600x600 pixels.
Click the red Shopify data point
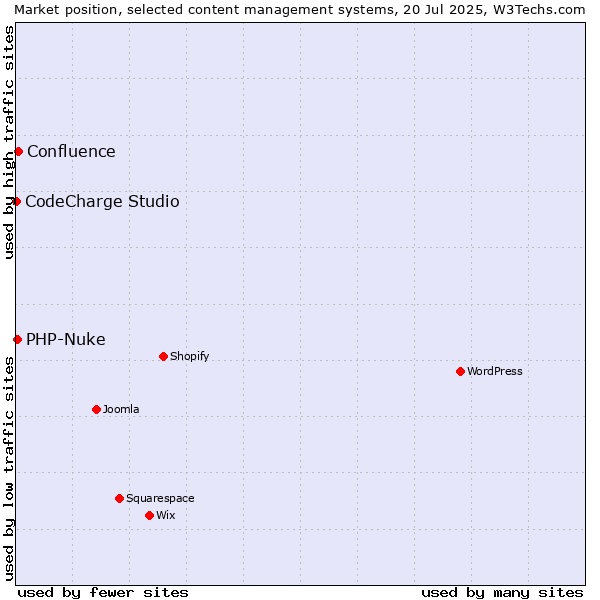click(x=163, y=357)
